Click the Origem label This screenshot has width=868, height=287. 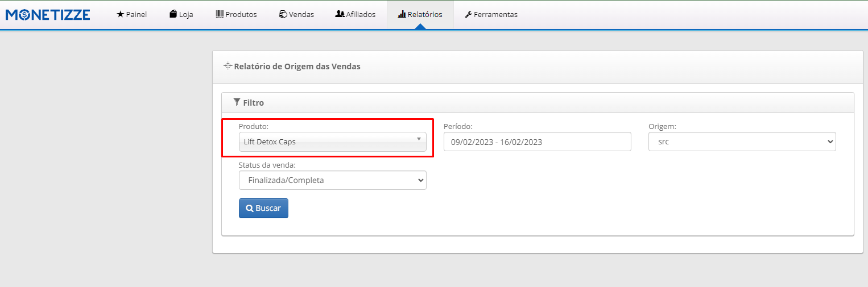662,126
